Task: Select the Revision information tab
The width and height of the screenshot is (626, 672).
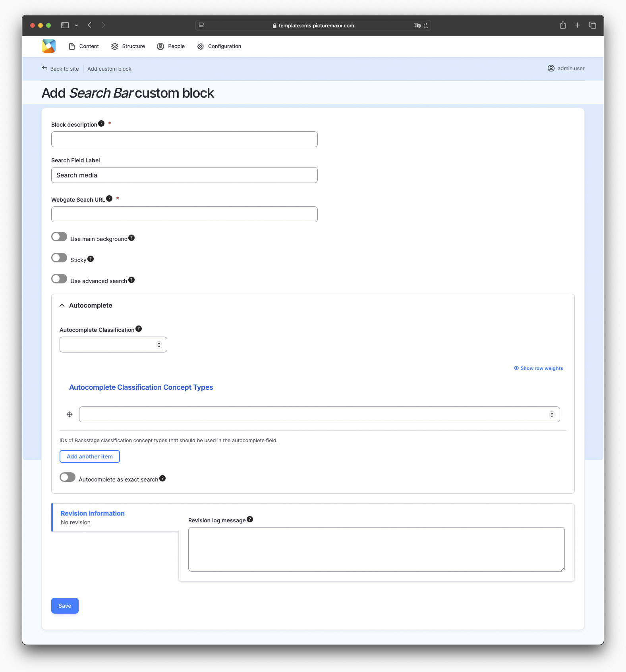Action: 115,517
